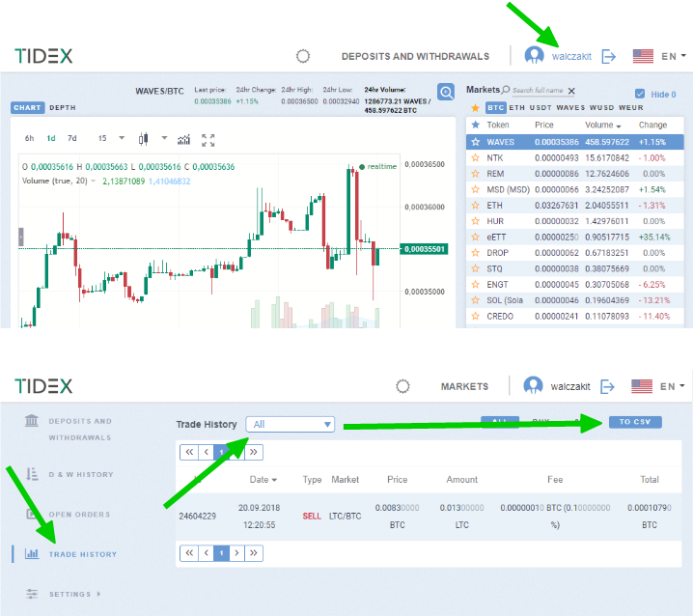Click the logout icon next to walczakit in top header

click(x=609, y=56)
